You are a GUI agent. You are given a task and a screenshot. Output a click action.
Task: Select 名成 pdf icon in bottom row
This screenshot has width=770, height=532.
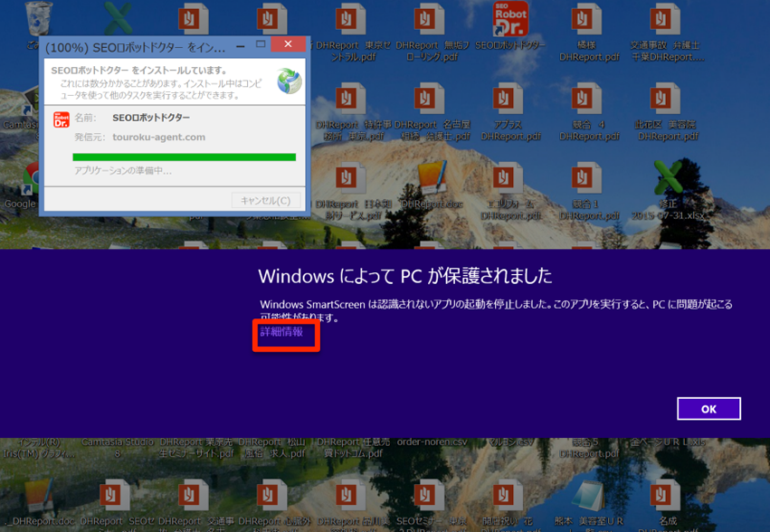(x=664, y=496)
